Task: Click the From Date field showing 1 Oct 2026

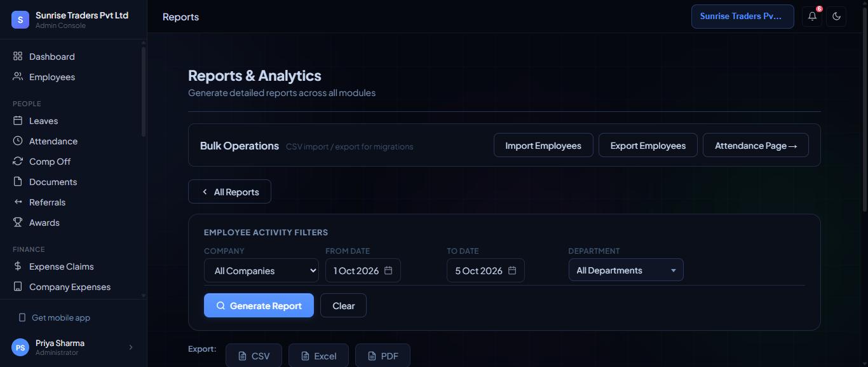Action: coord(363,270)
